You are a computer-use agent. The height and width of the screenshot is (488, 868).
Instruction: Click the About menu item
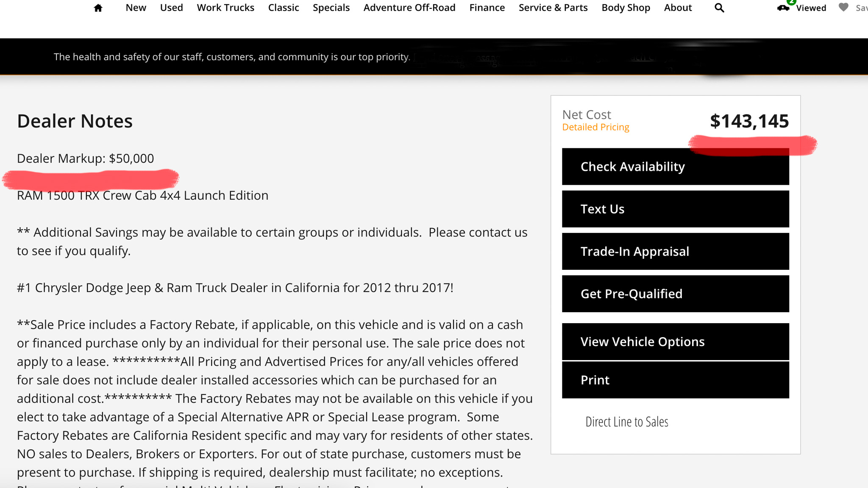click(x=678, y=8)
